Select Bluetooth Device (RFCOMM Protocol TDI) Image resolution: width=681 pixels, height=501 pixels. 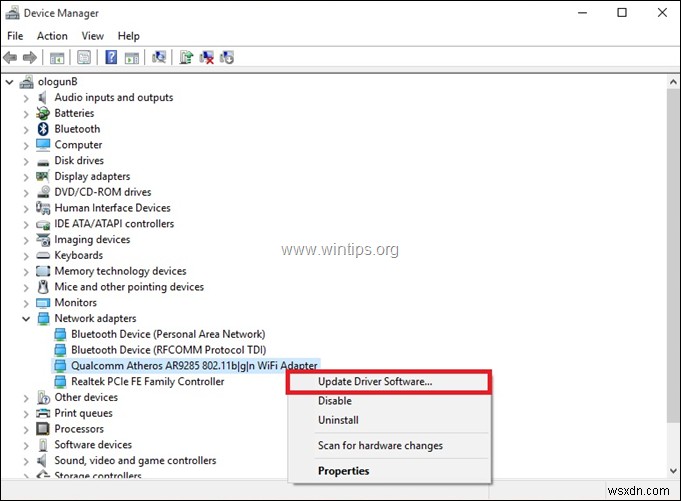[x=169, y=350]
